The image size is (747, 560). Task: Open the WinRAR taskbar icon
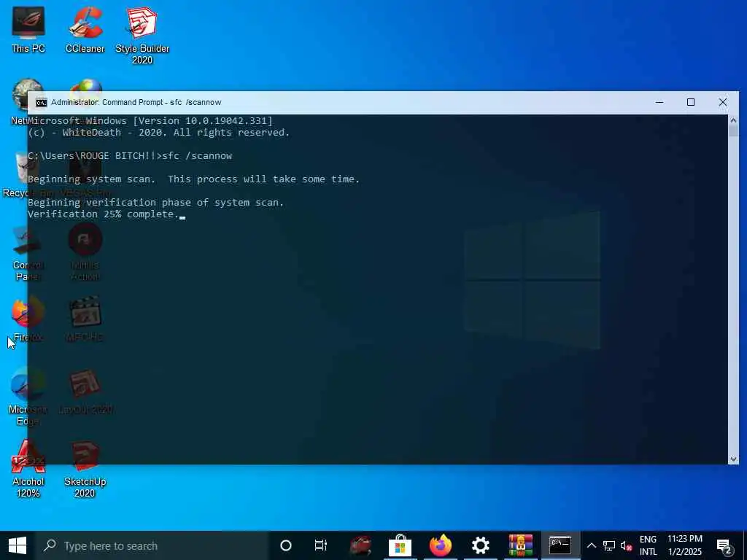click(520, 545)
